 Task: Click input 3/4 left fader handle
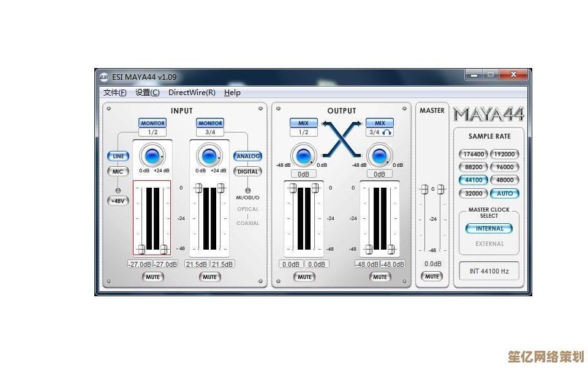198,188
